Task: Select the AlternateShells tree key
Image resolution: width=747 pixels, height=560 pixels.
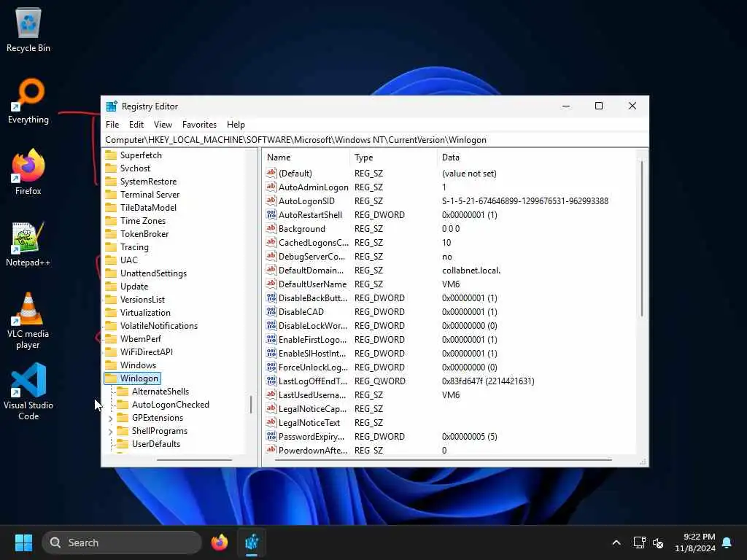Action: (160, 392)
